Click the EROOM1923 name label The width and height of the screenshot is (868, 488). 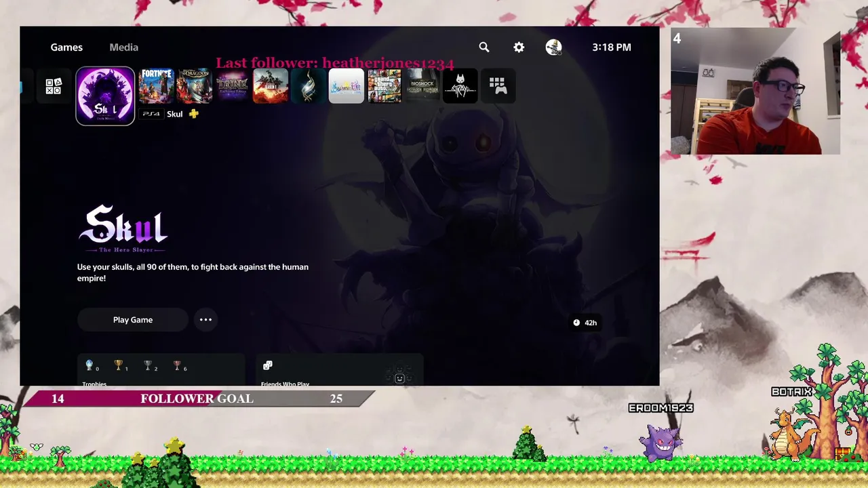point(660,408)
